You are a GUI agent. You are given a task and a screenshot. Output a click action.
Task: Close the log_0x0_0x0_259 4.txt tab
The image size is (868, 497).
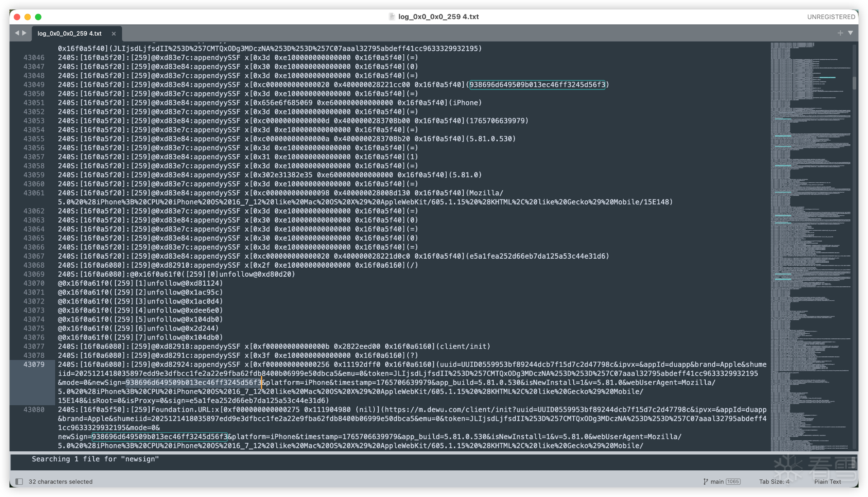[113, 33]
